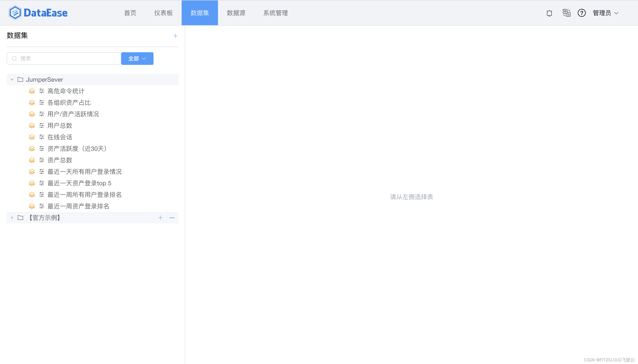Screen dimensions: 638x364
Task: Select the 最近一周资产登录排名 dataset
Action: click(78, 206)
